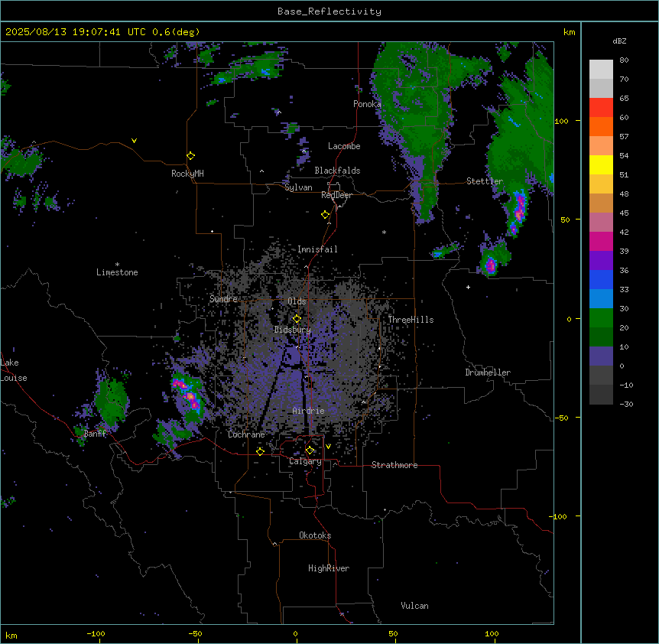Click the yellow diamond marker above RockyMH
Screen dimensions: 659x644
(190, 156)
